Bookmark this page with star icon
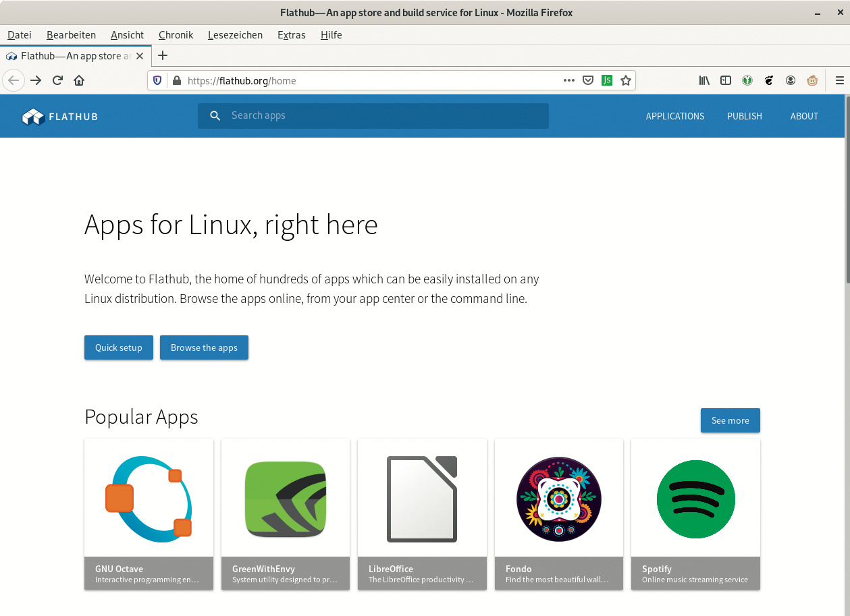This screenshot has width=850, height=616. (x=626, y=80)
